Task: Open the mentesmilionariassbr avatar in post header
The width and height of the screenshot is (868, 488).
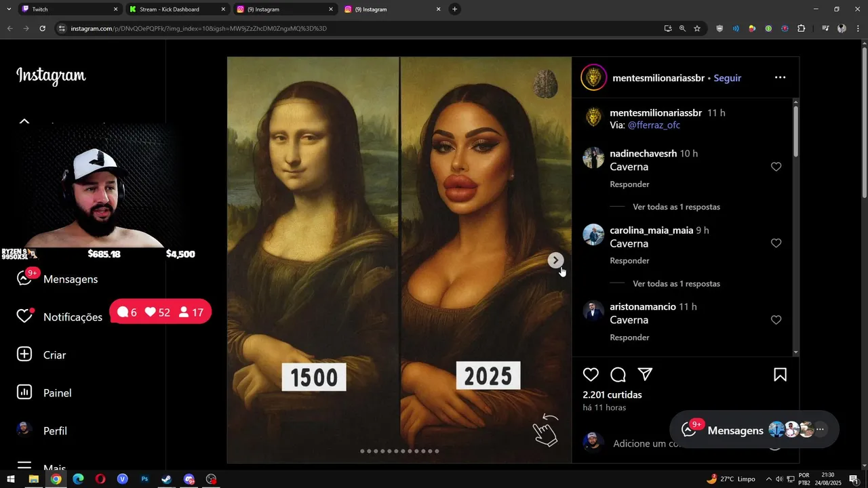Action: pyautogui.click(x=593, y=78)
